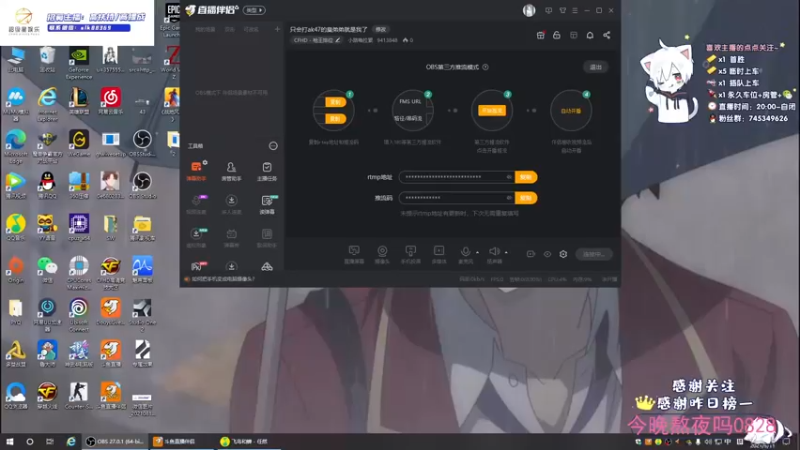
Task: Click the skin/shirt icon in title bar
Action: pyautogui.click(x=562, y=10)
